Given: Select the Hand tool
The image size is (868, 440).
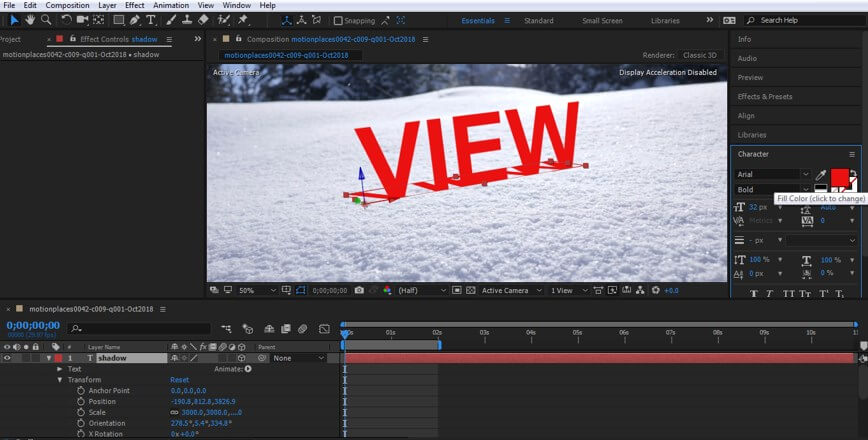Looking at the screenshot, I should 30,19.
